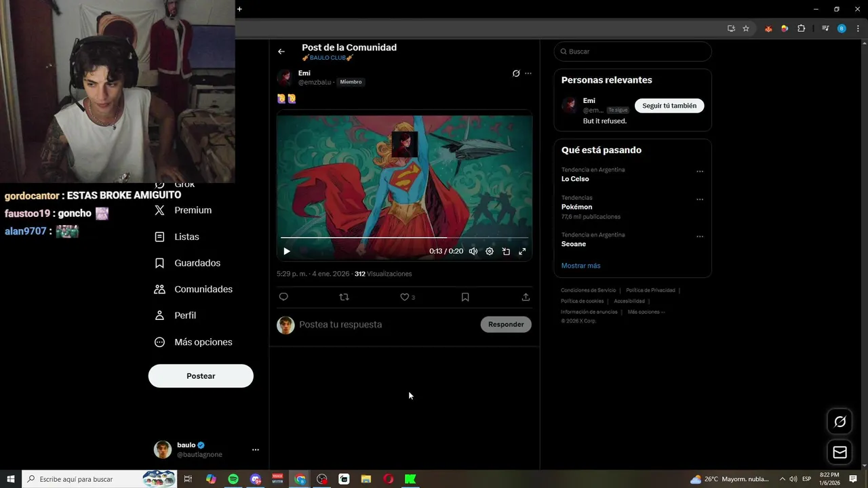The width and height of the screenshot is (868, 488).
Task: Open the Chrome three-dot menu
Action: pyautogui.click(x=858, y=28)
